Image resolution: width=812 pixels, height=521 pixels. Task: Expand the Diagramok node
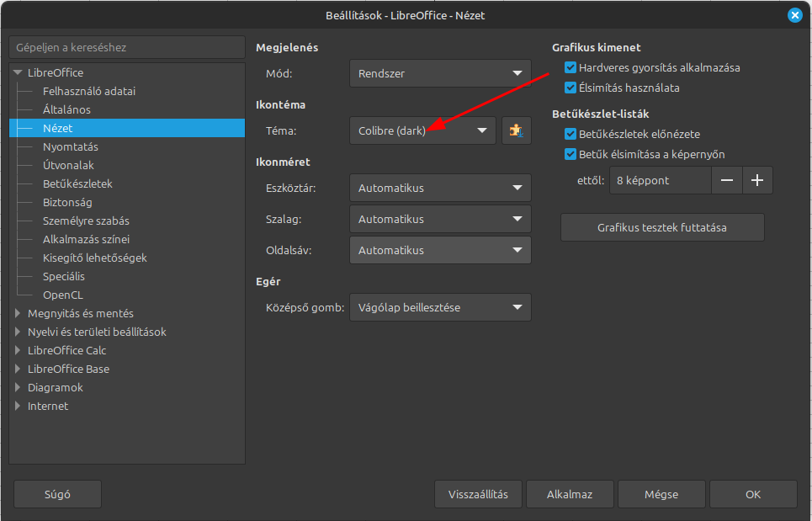[x=18, y=387]
